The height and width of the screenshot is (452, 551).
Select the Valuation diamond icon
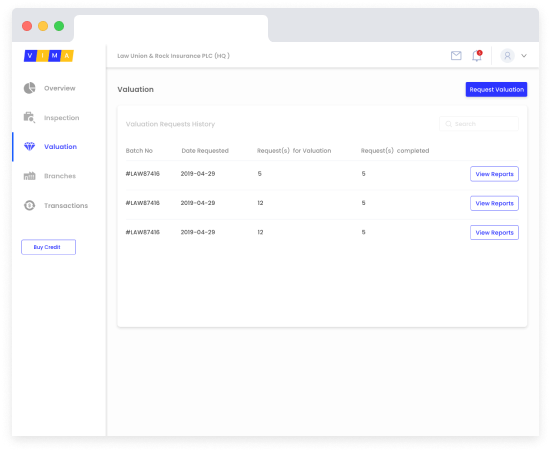(x=30, y=146)
